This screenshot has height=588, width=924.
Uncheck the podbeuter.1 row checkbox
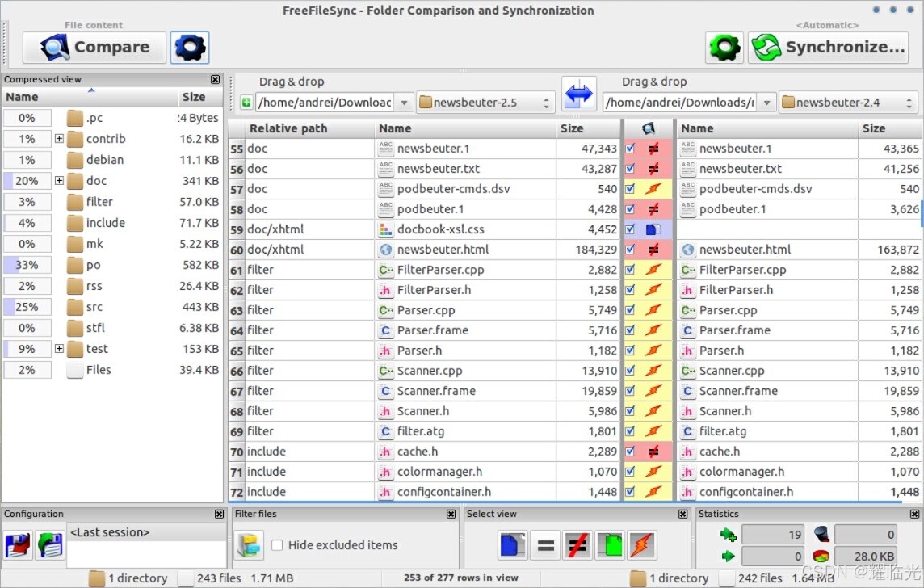click(631, 209)
